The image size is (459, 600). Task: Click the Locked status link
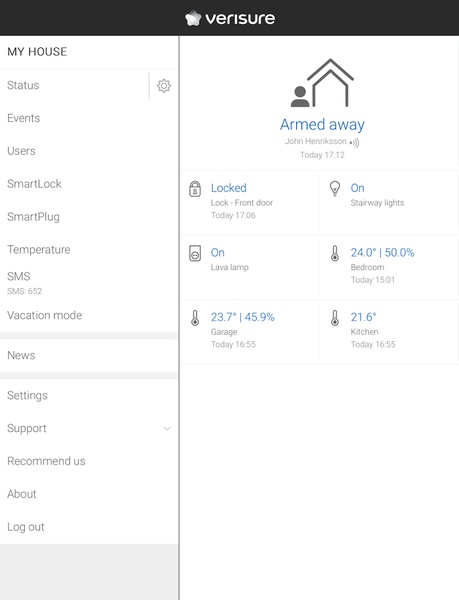pos(228,188)
